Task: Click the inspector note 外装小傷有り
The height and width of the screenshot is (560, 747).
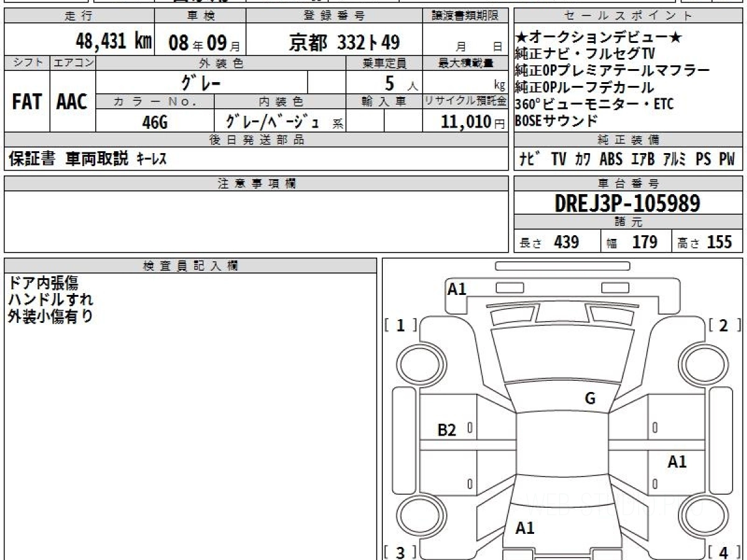Action: (x=51, y=316)
